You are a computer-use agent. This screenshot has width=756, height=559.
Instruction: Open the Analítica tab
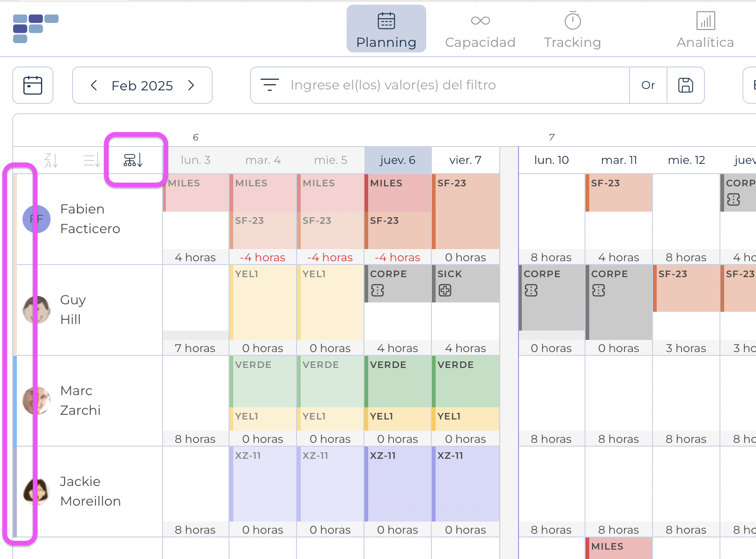tap(705, 29)
